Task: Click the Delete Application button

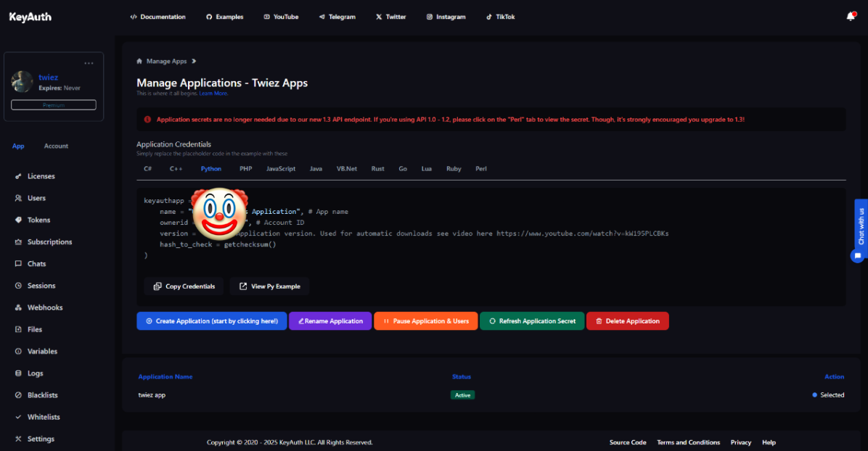Action: pos(628,321)
